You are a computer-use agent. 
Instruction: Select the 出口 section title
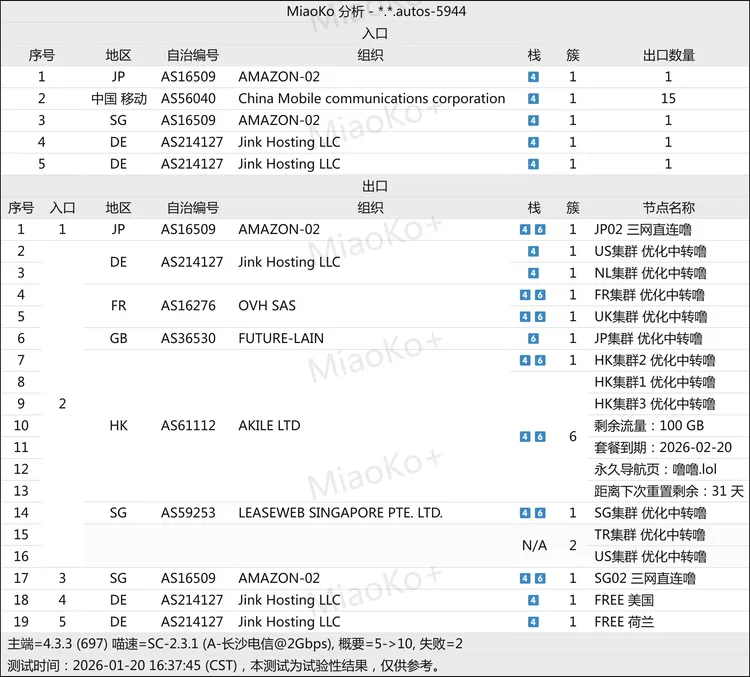(x=374, y=186)
